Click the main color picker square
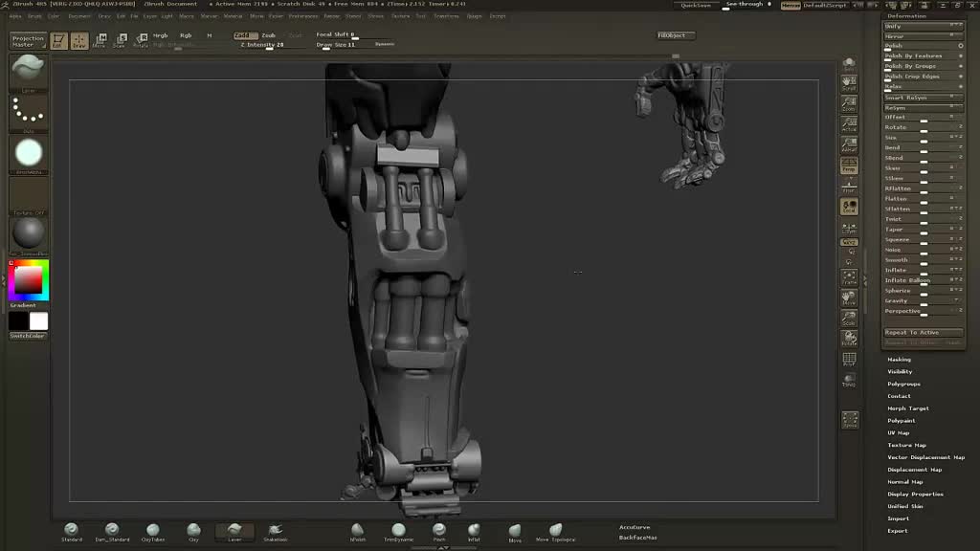The image size is (980, 551). (x=28, y=280)
